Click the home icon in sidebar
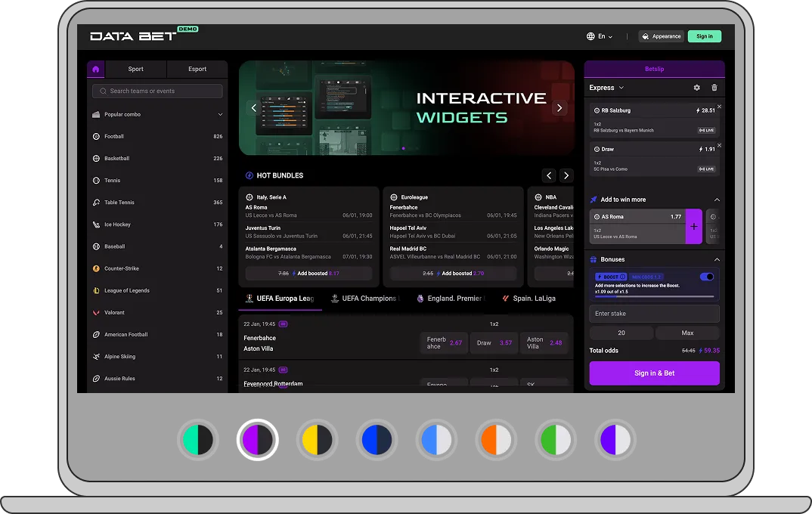812x514 pixels. [96, 69]
